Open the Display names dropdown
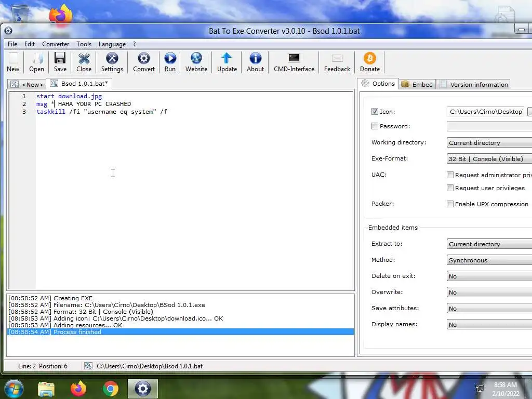The image size is (532, 399). click(x=489, y=325)
